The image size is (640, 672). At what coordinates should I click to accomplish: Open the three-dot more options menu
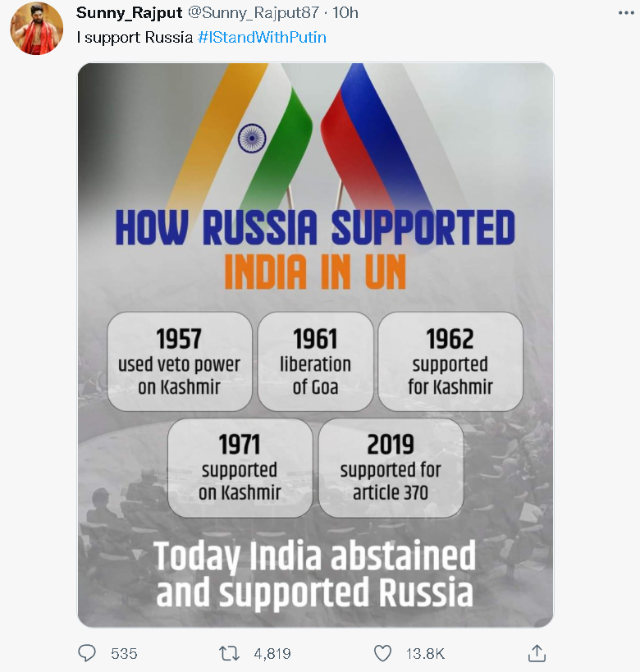(x=625, y=13)
